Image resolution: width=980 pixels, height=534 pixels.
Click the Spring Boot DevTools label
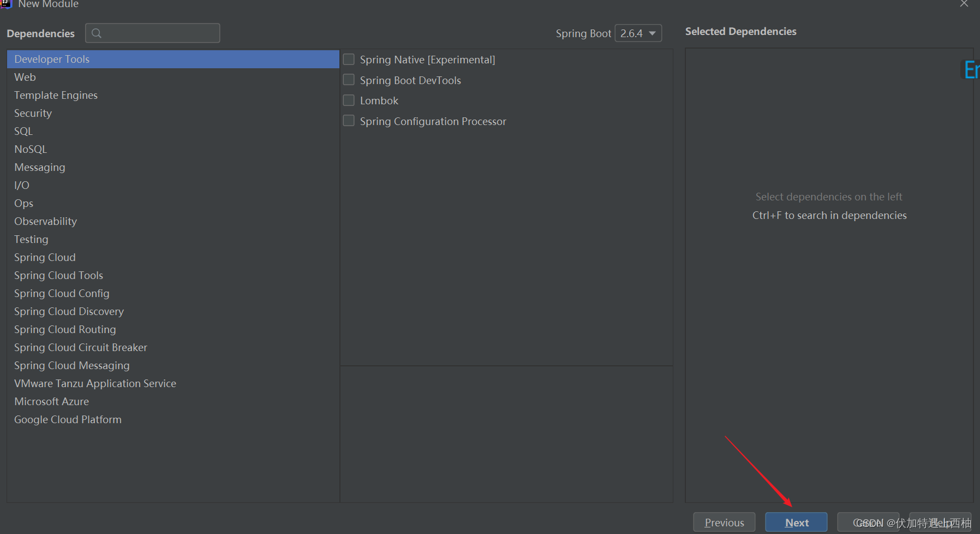(x=410, y=80)
